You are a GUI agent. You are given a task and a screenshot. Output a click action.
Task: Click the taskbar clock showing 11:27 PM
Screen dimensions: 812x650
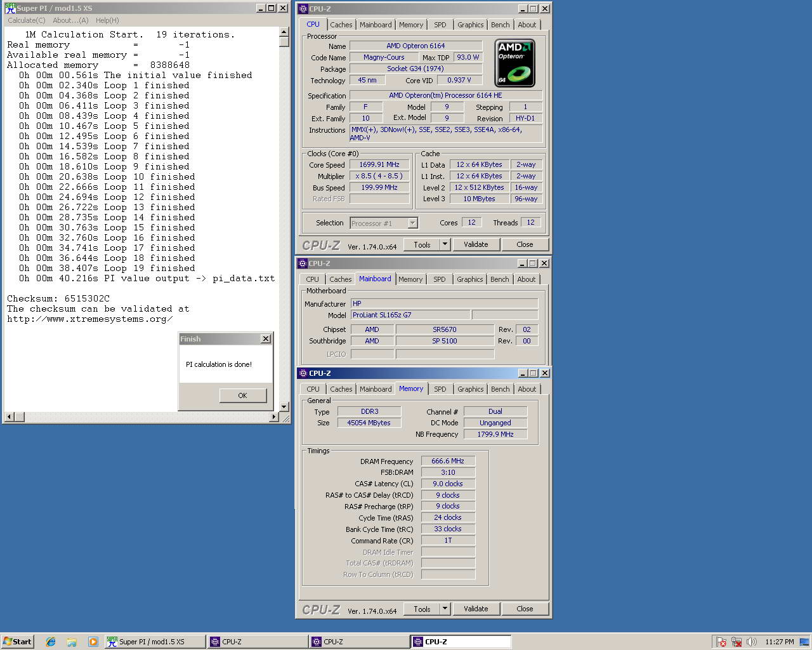click(x=779, y=642)
